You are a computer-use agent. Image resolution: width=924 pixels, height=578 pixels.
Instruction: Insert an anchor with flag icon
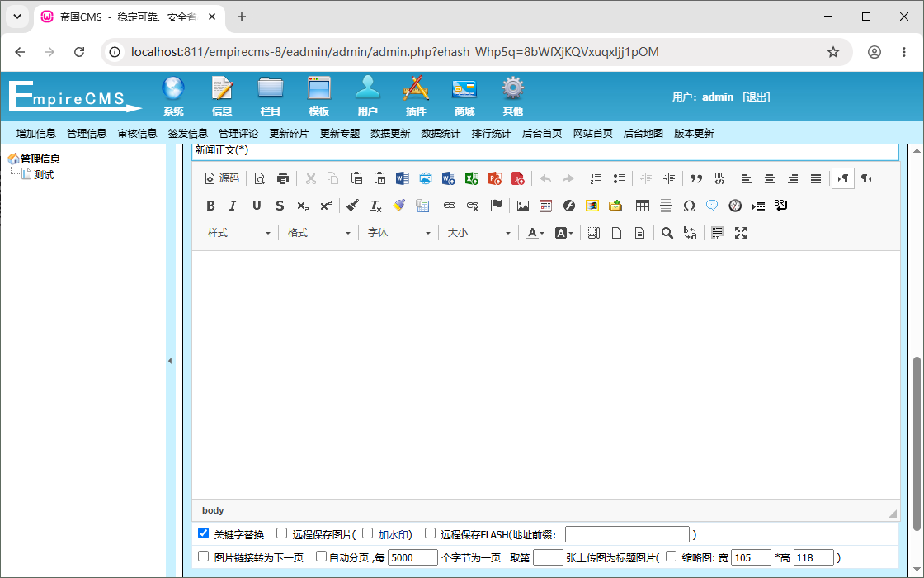(x=496, y=206)
